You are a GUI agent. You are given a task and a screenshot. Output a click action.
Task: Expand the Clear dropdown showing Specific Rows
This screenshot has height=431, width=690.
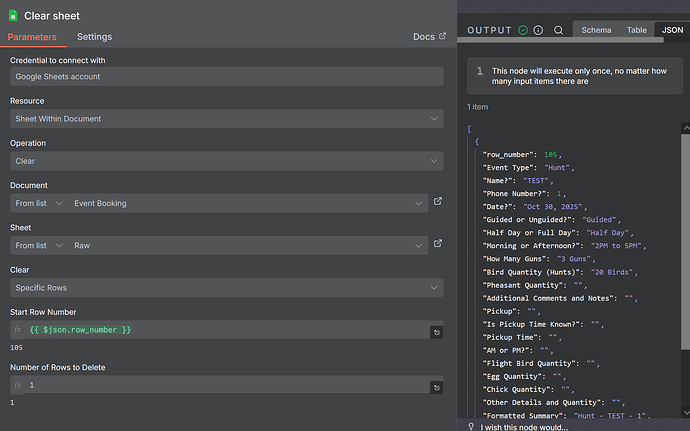click(226, 288)
